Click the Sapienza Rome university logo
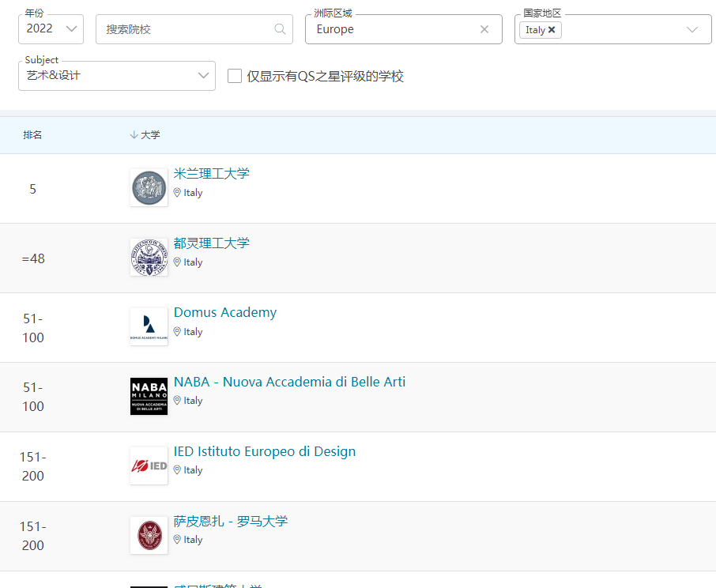 click(x=149, y=535)
